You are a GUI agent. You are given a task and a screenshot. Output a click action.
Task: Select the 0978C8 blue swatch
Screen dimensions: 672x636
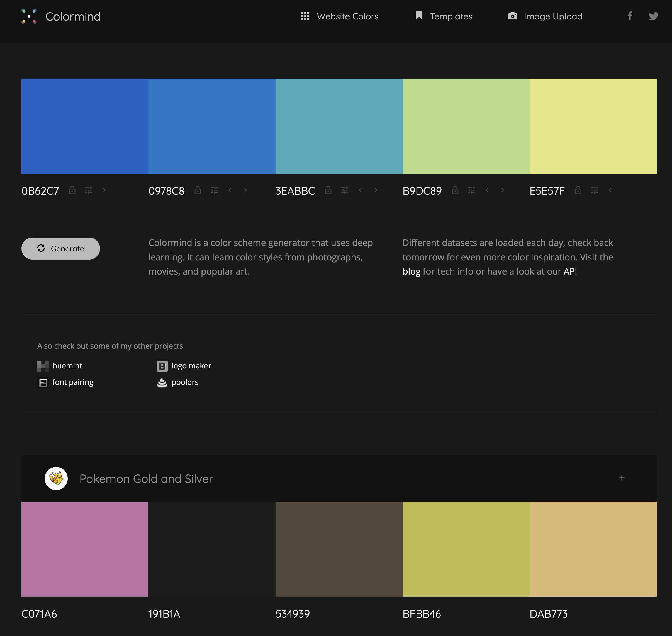pyautogui.click(x=212, y=126)
